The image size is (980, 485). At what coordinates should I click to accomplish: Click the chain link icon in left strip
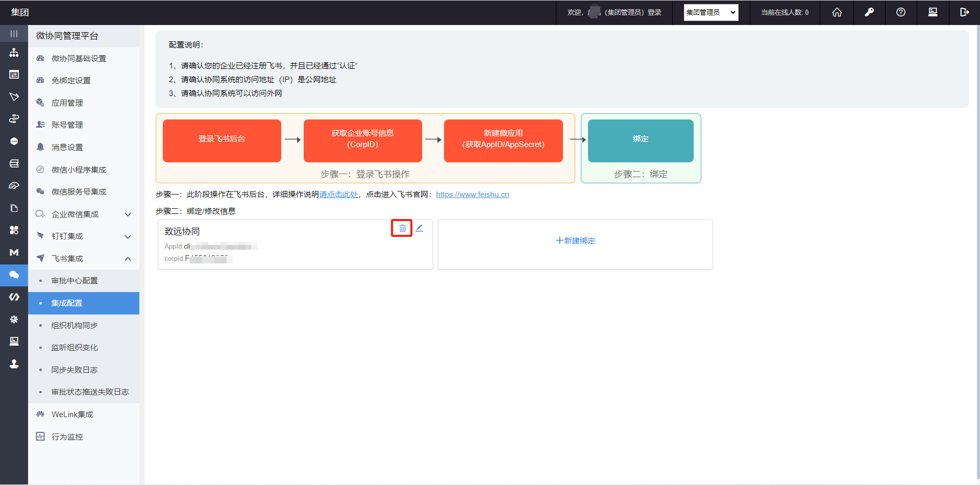pos(14,119)
